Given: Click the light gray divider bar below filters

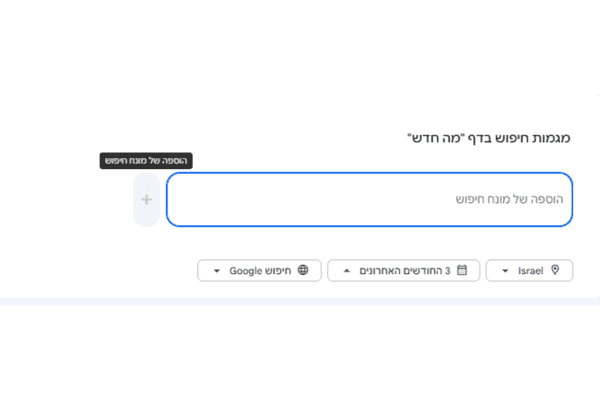Looking at the screenshot, I should [x=300, y=302].
